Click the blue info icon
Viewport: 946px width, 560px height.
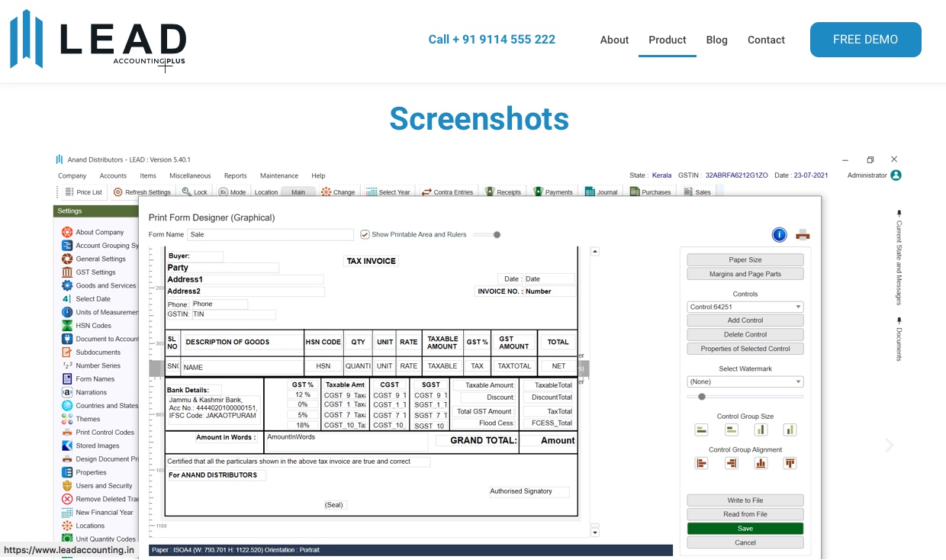point(779,235)
